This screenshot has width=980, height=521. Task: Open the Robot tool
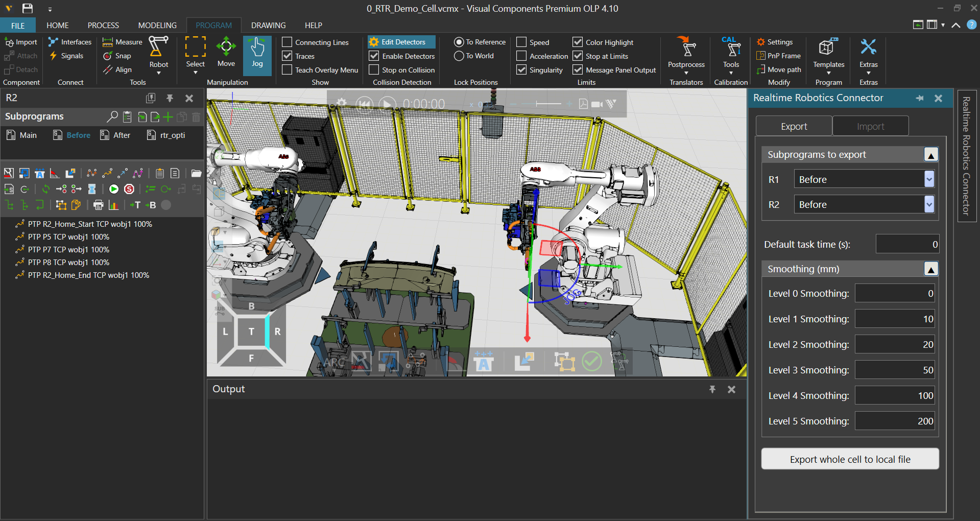click(159, 55)
